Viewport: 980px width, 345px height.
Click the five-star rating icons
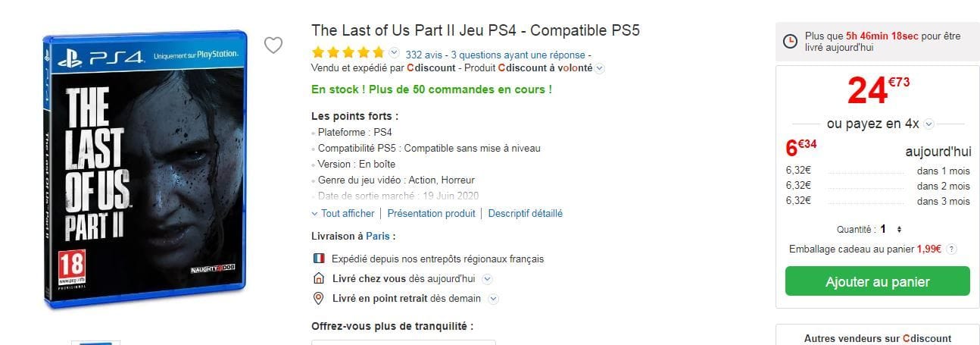349,53
